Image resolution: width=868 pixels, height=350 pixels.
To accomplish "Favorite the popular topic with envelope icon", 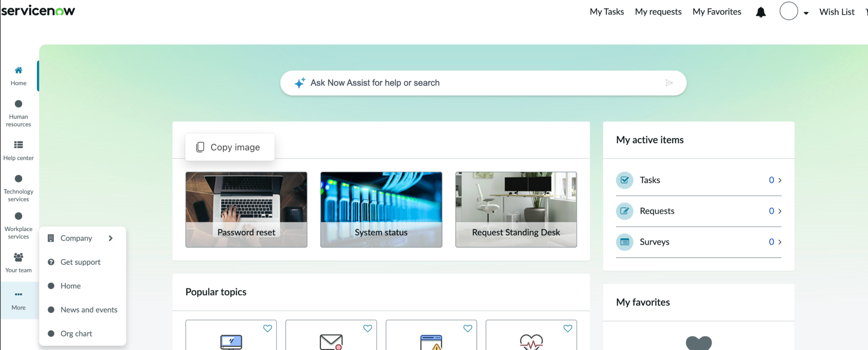I will [367, 328].
